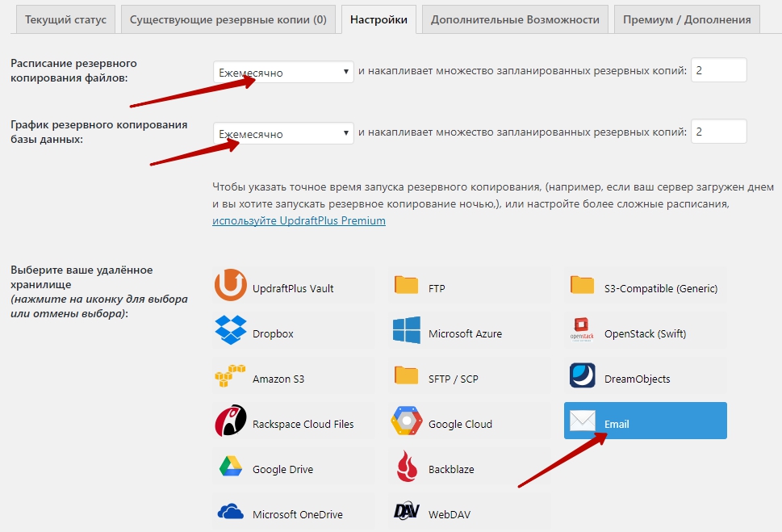Open the Существующие резервные копии (0) tab

[228, 19]
